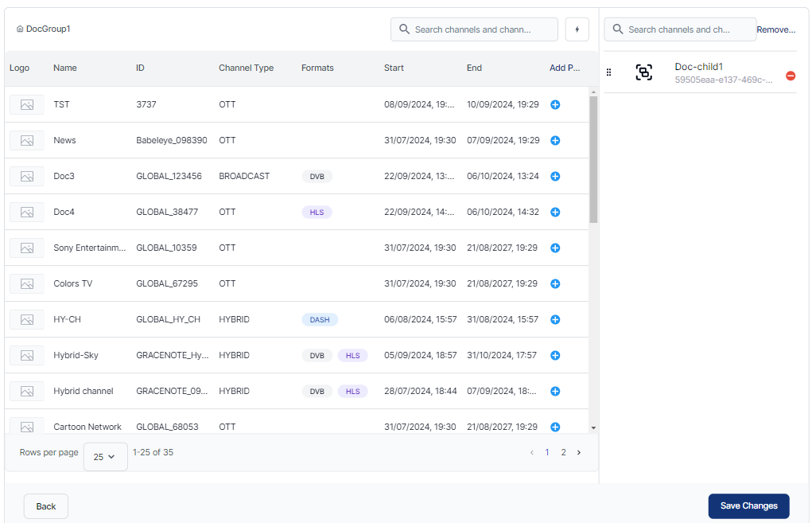This screenshot has width=812, height=523.
Task: Add the Hybrid-Sky channel using plus icon
Action: point(555,355)
